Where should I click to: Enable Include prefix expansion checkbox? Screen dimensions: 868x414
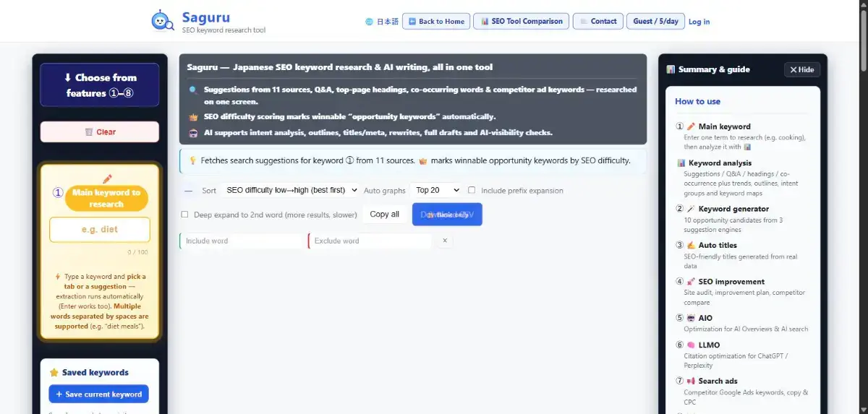(x=472, y=191)
